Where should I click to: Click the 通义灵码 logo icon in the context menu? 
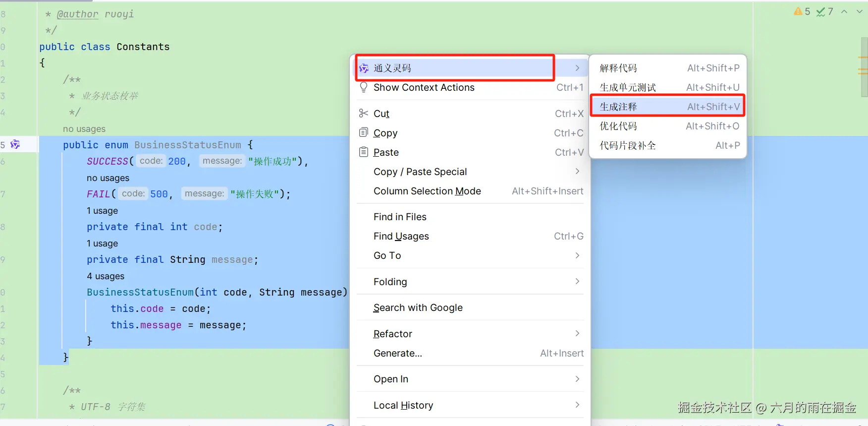tap(364, 68)
